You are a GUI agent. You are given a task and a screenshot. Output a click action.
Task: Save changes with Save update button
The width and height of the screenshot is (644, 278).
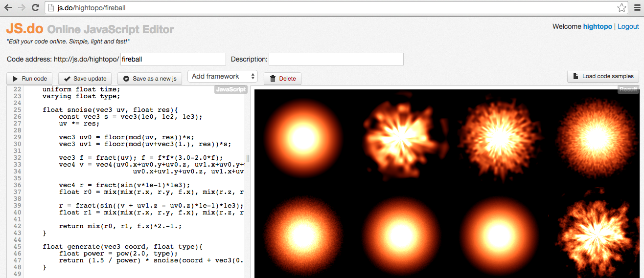click(85, 78)
